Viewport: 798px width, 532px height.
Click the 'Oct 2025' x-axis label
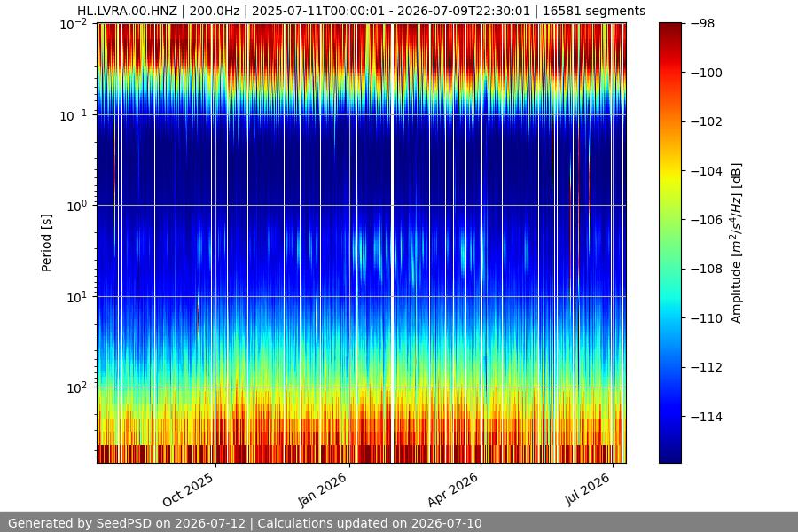coord(188,490)
